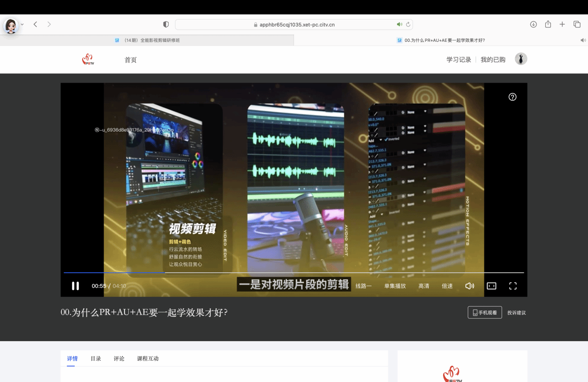Open 学习记录 link
This screenshot has height=382, width=588.
458,59
